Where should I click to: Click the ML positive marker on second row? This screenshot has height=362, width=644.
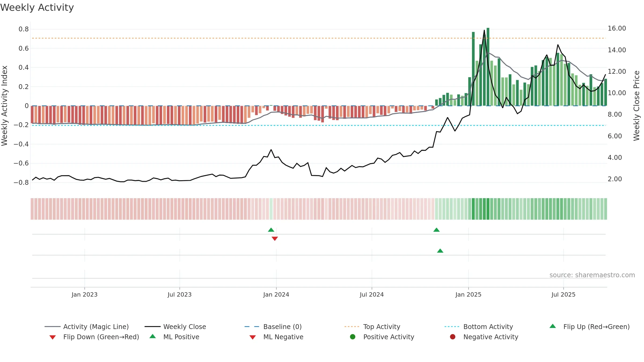click(440, 251)
